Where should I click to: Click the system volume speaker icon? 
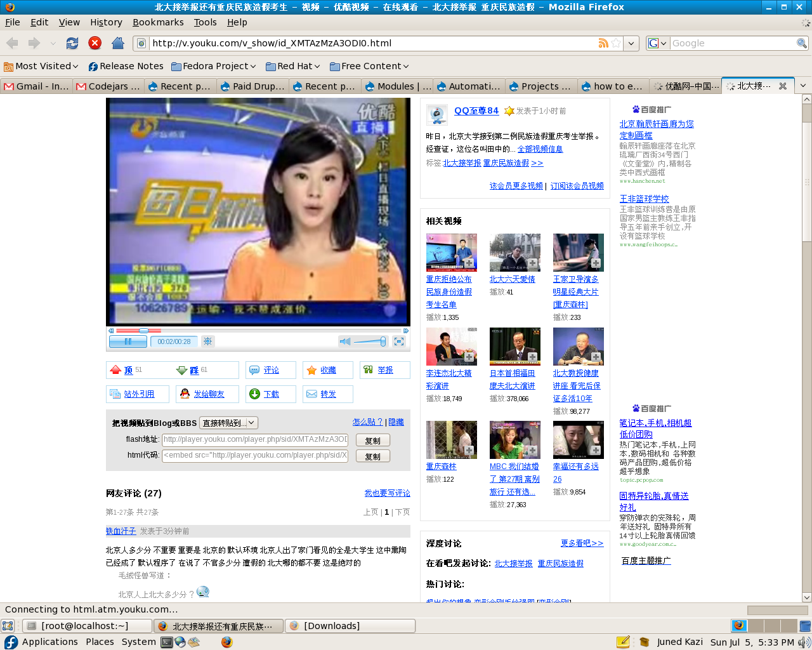[x=804, y=642]
